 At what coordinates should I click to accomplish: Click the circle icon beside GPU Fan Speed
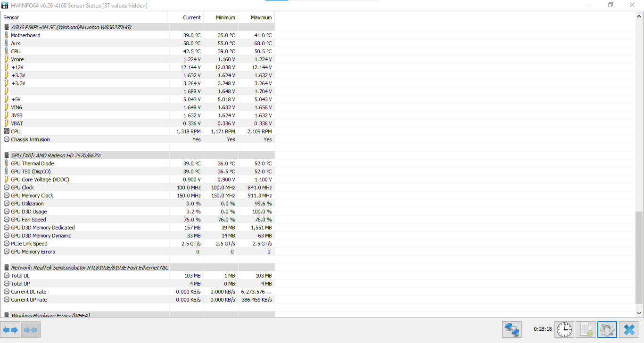point(7,220)
